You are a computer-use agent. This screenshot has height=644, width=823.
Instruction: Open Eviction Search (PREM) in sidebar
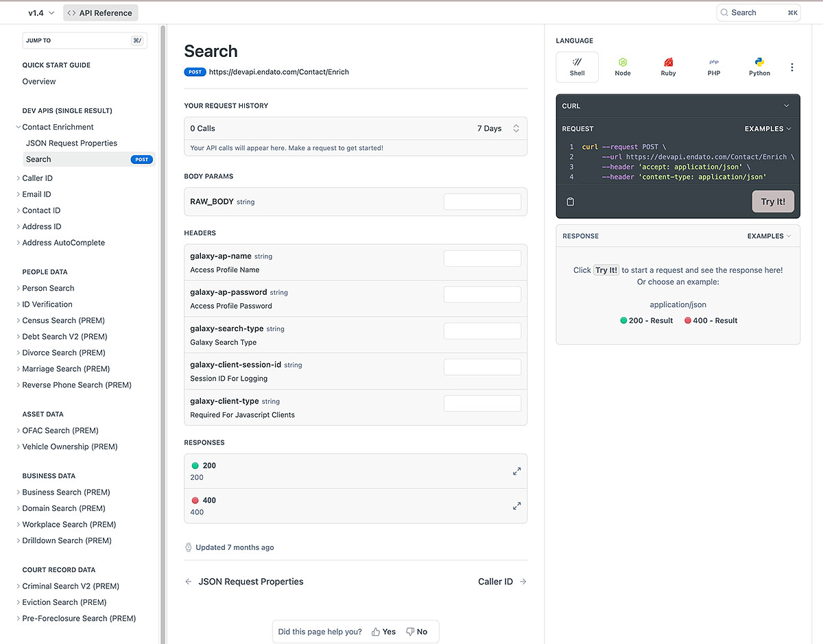(64, 602)
